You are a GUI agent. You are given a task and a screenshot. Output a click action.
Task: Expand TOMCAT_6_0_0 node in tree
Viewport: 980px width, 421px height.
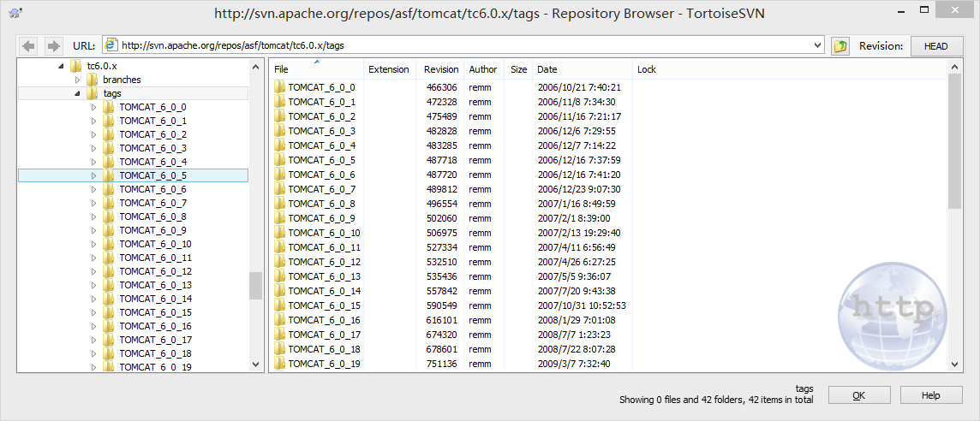coord(93,107)
